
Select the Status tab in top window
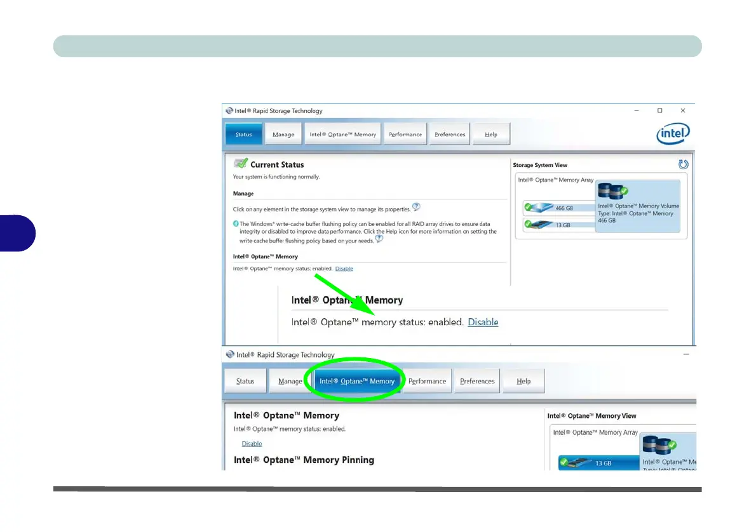point(243,134)
